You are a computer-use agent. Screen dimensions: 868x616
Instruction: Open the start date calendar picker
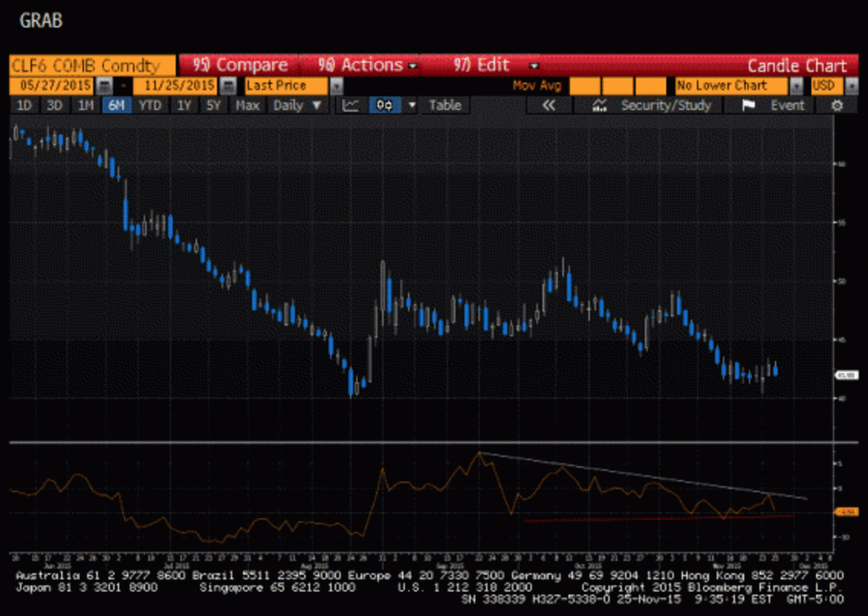click(x=104, y=85)
